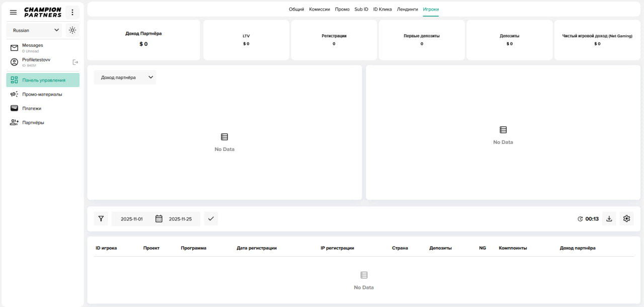Click the start date field 2025-11-01
644x307 pixels.
click(132, 219)
